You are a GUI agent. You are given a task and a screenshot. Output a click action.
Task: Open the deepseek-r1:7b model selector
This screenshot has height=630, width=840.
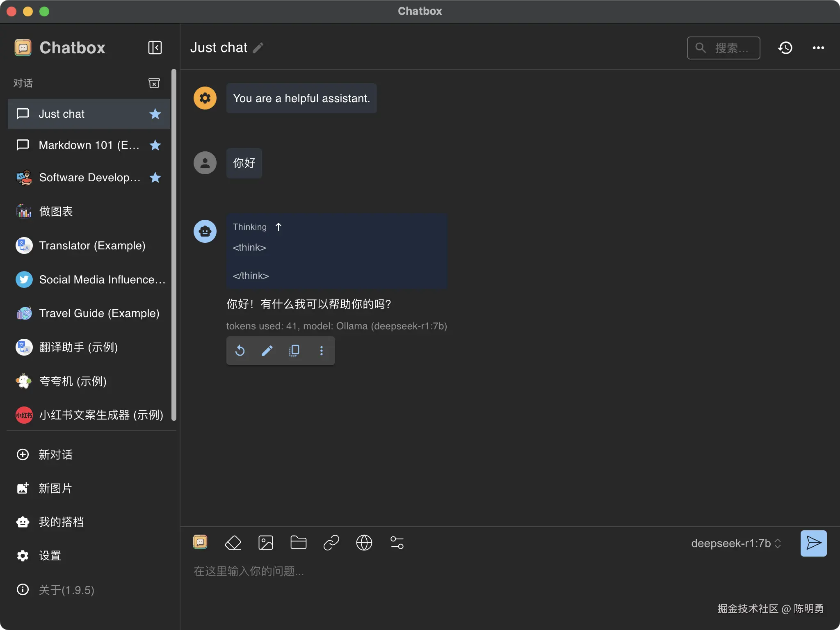(x=736, y=543)
